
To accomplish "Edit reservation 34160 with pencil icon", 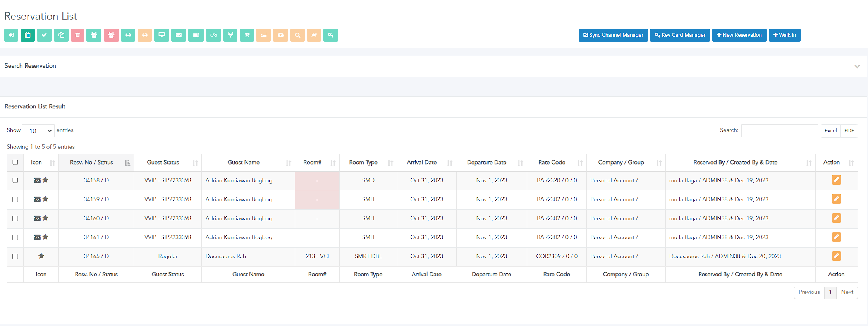I will pyautogui.click(x=836, y=218).
